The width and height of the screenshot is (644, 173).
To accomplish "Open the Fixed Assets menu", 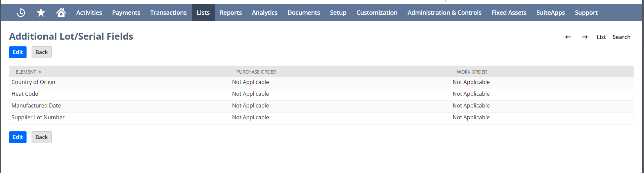I will [509, 13].
